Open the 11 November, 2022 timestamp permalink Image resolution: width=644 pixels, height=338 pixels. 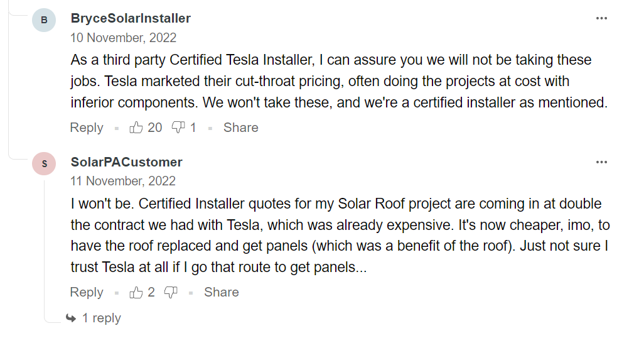coord(123,182)
